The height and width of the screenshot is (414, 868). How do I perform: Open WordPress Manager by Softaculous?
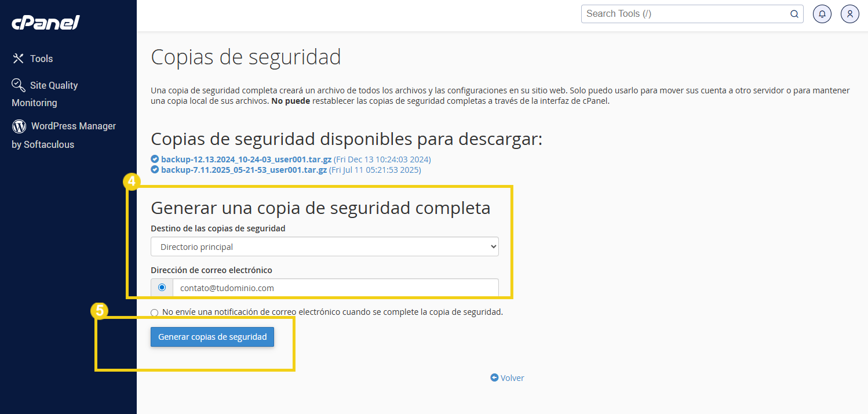[x=64, y=135]
